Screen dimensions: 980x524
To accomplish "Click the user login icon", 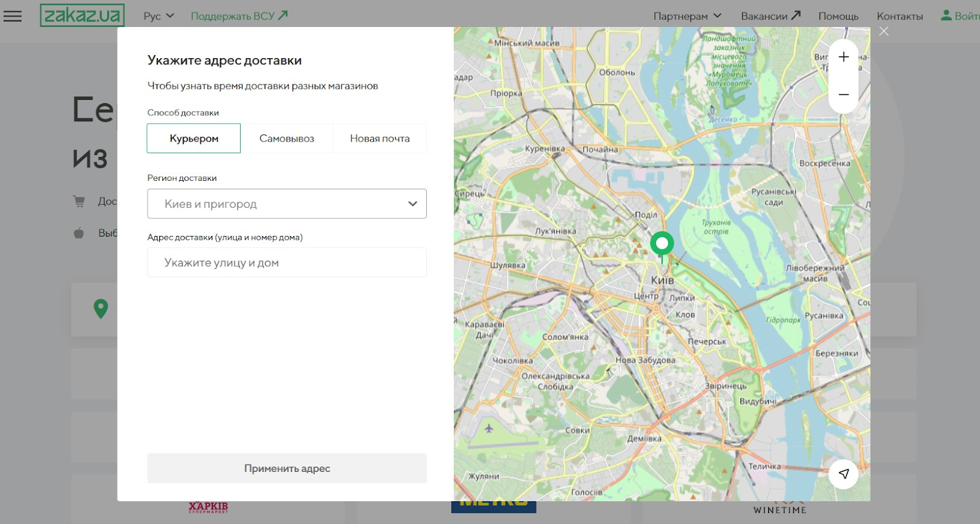I will tap(946, 15).
